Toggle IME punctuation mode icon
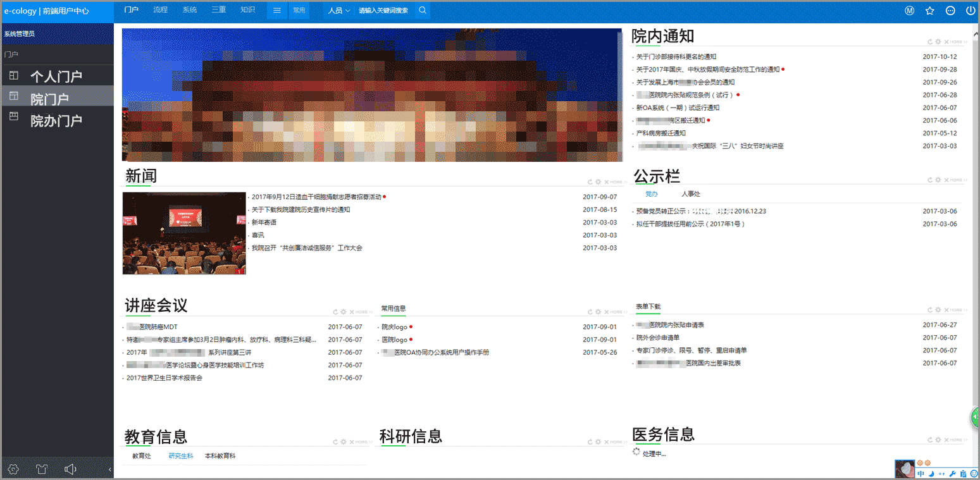980x480 pixels. click(x=942, y=474)
